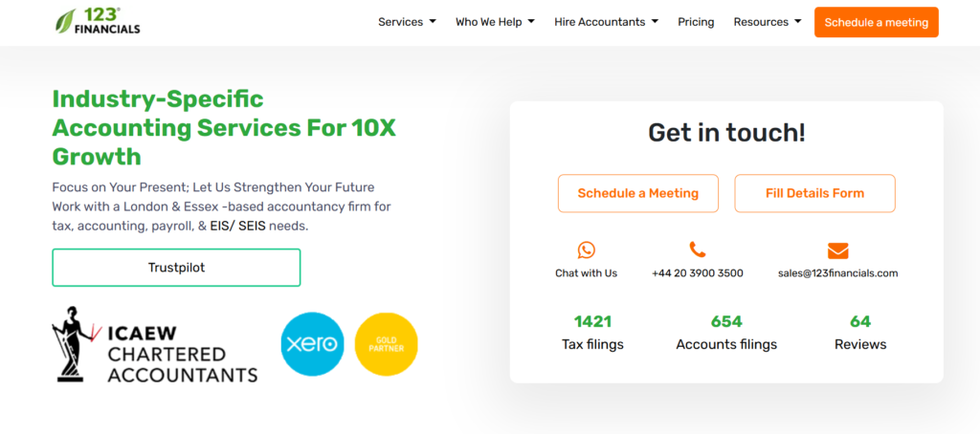Expand the Services dropdown menu

click(407, 22)
